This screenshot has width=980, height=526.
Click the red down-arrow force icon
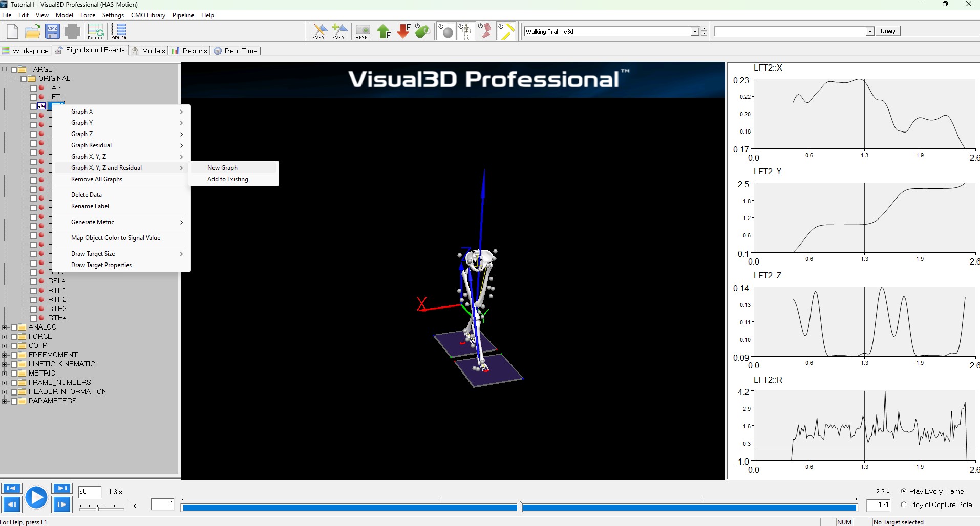coord(404,31)
